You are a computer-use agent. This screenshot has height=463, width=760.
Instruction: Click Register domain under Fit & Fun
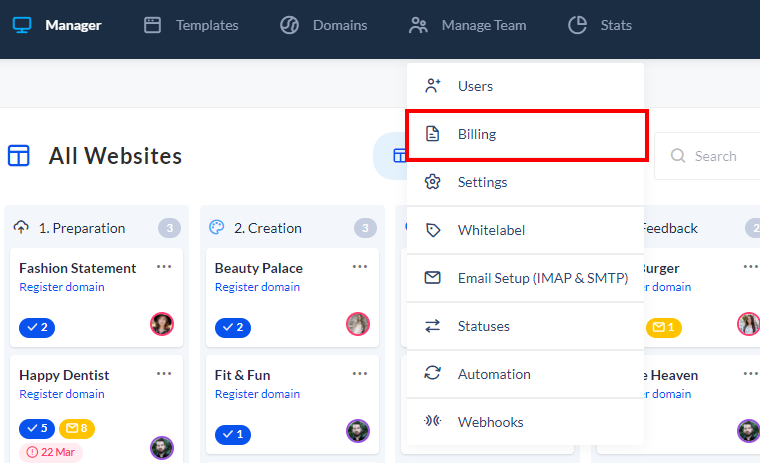[x=257, y=394]
